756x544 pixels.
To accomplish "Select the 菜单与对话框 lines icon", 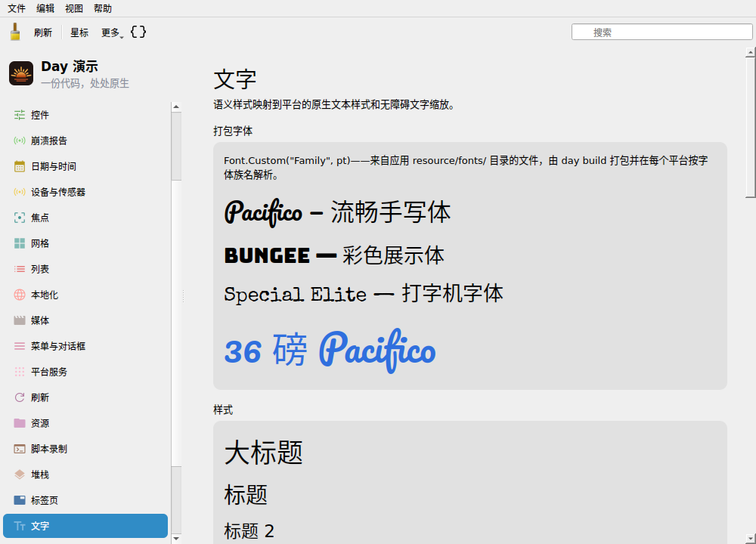I will point(20,346).
